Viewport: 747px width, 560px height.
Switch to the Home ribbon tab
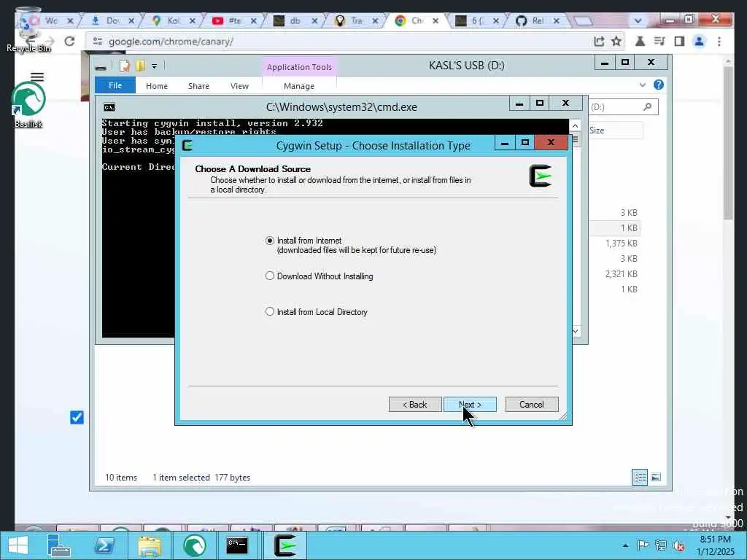(157, 86)
